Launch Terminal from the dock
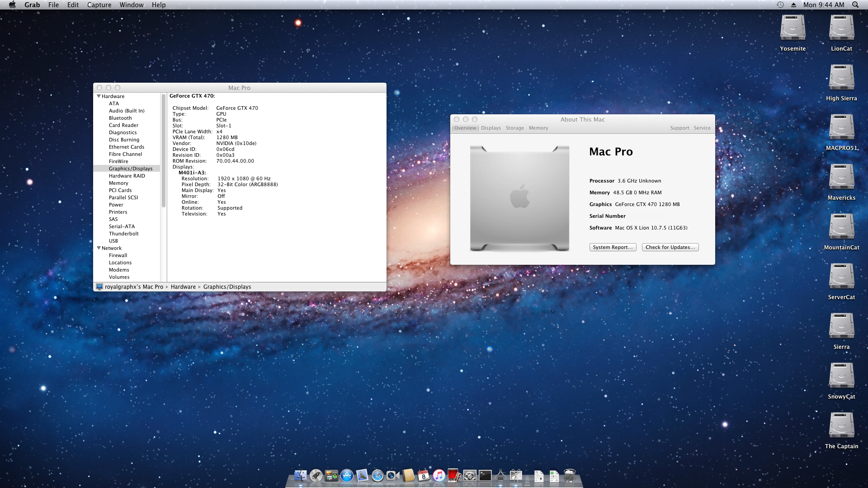The height and width of the screenshot is (488, 868). 485,475
